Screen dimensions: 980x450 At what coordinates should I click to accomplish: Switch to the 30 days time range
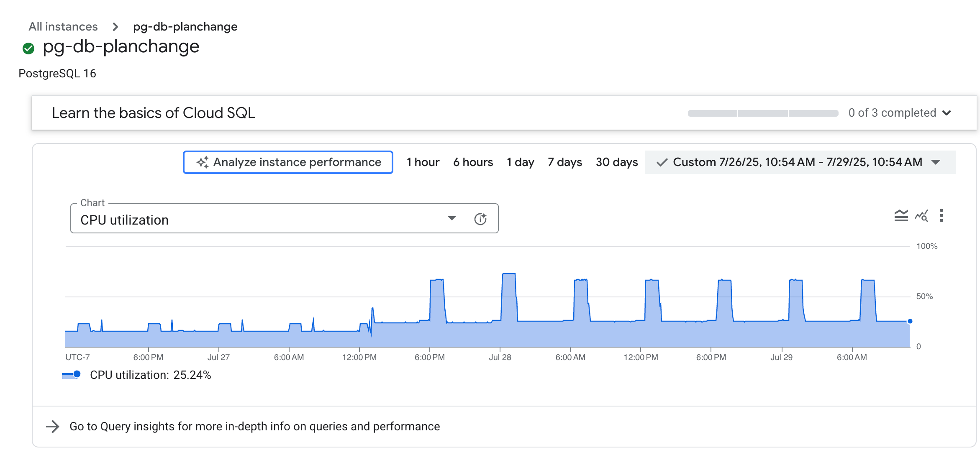click(617, 162)
